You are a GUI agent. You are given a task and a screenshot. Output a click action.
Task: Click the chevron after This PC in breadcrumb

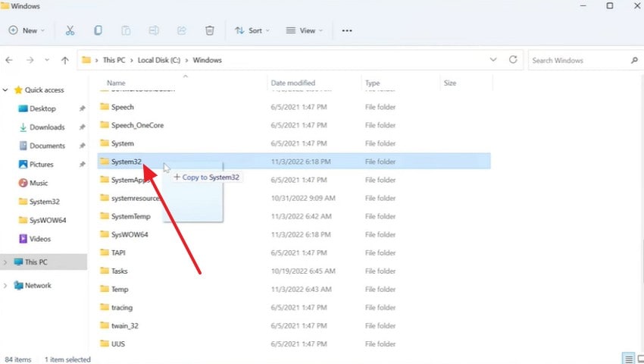(x=131, y=60)
